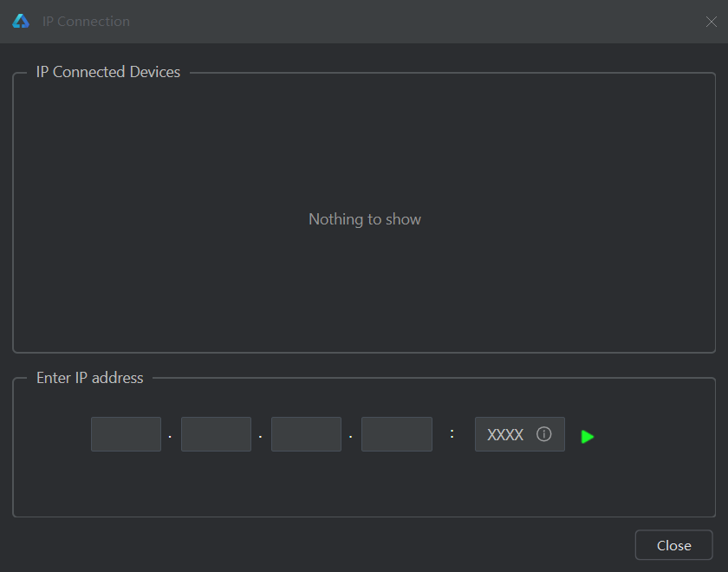Viewport: 728px width, 572px height.
Task: Click the "Enter IP address" group label
Action: tap(90, 378)
